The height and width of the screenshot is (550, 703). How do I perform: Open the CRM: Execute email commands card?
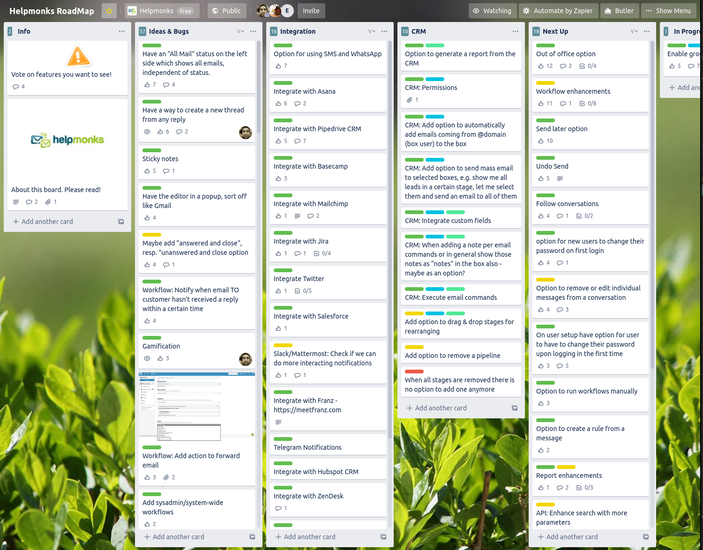pyautogui.click(x=461, y=294)
